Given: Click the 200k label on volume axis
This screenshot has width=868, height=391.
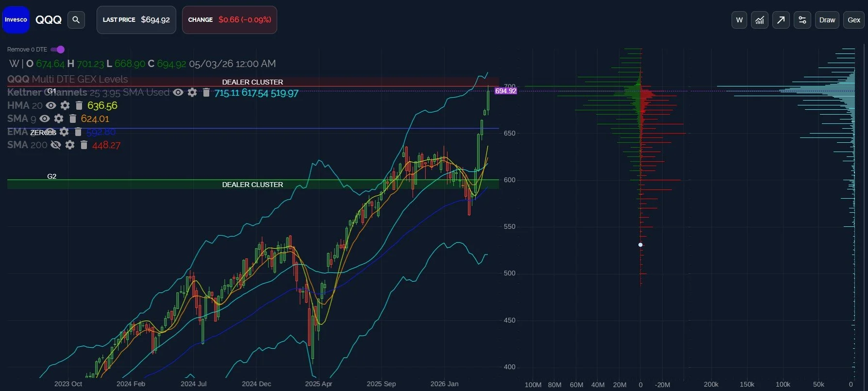Looking at the screenshot, I should pyautogui.click(x=711, y=384).
